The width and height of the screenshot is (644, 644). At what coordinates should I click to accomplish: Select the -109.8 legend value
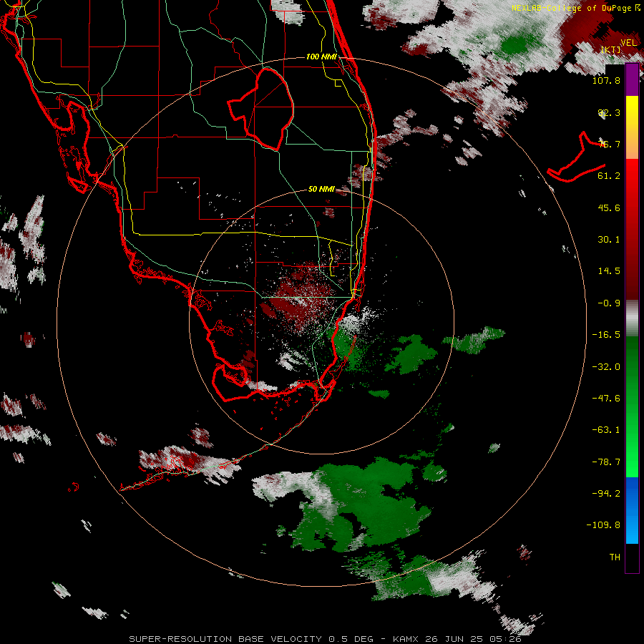click(x=603, y=525)
